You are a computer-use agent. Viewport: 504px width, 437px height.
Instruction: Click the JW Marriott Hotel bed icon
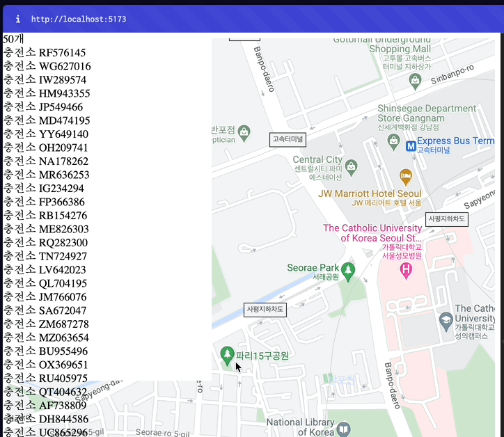[406, 177]
